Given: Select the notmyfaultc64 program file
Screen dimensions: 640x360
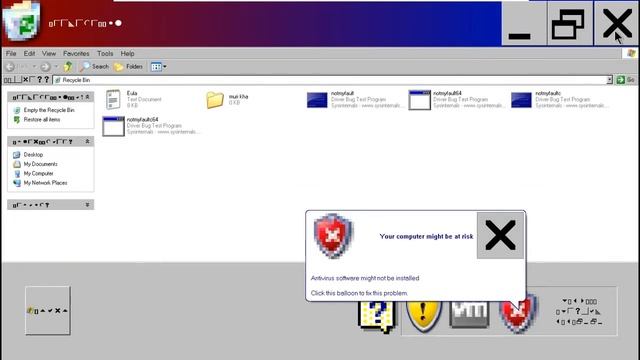Looking at the screenshot, I should (150, 126).
